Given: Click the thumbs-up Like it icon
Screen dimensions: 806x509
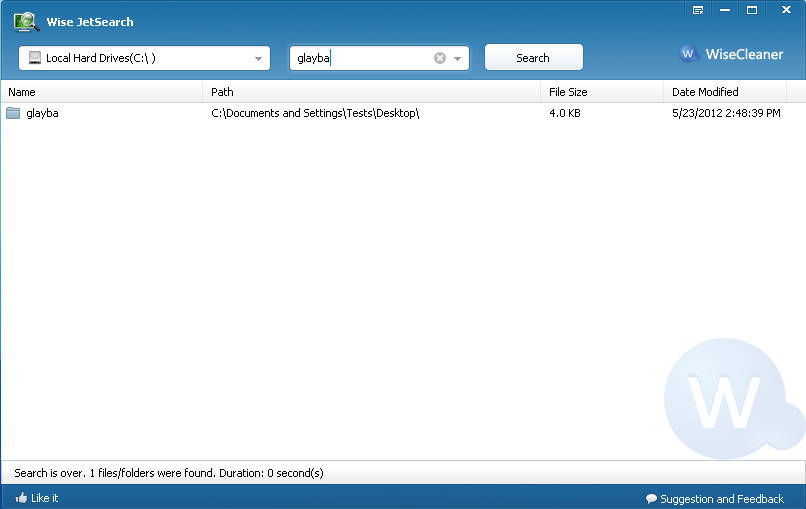Looking at the screenshot, I should (21, 498).
